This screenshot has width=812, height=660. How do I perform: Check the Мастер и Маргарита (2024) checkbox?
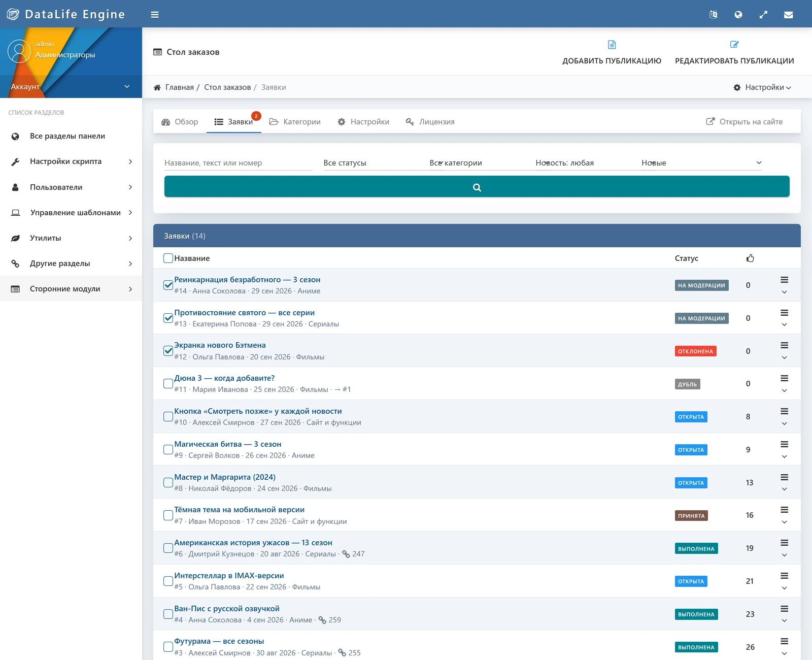[x=168, y=482]
